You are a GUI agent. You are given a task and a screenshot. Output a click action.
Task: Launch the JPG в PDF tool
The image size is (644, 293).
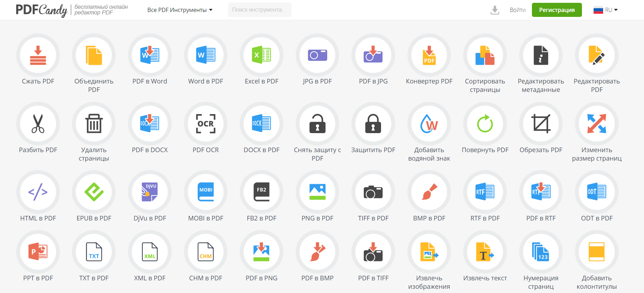click(x=318, y=55)
